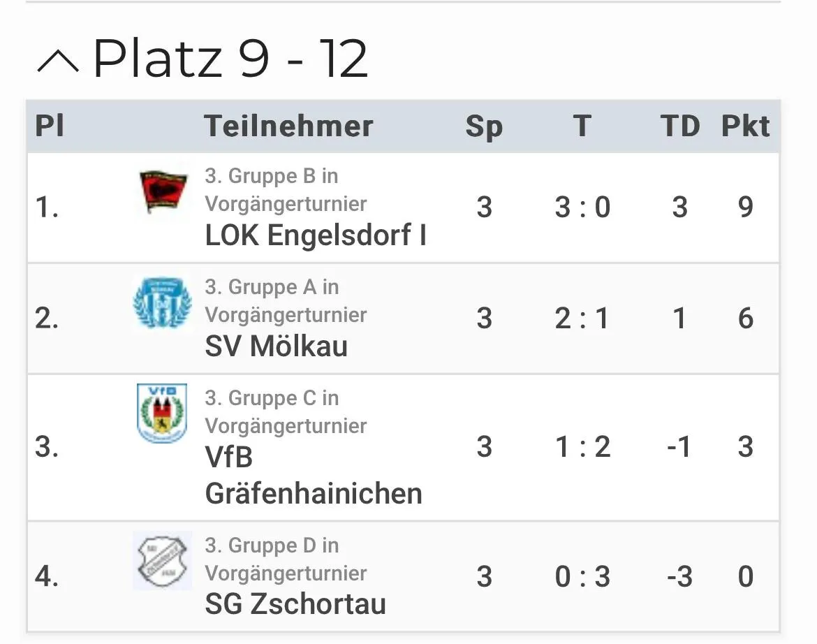Click the VfB Gräfenhainichen crest

[162, 414]
